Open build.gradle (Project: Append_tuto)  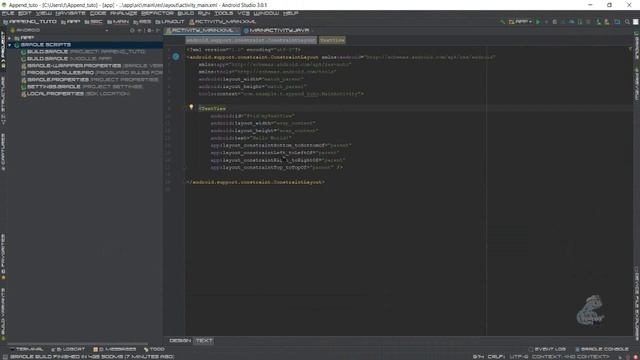83,52
